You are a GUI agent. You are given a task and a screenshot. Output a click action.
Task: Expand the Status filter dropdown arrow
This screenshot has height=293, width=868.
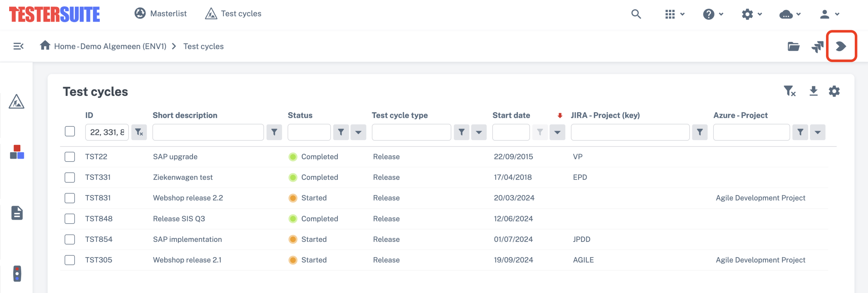[358, 132]
